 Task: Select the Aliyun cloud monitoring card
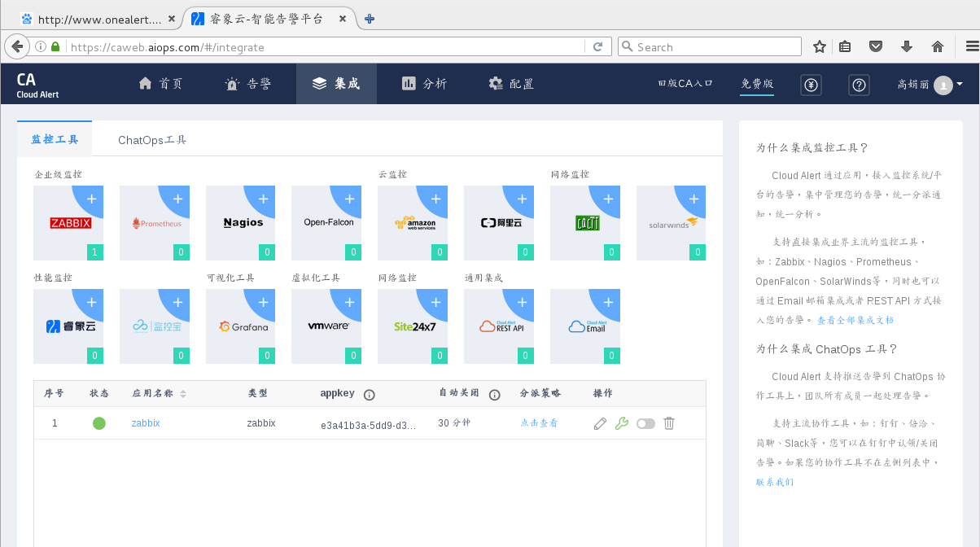(x=499, y=223)
